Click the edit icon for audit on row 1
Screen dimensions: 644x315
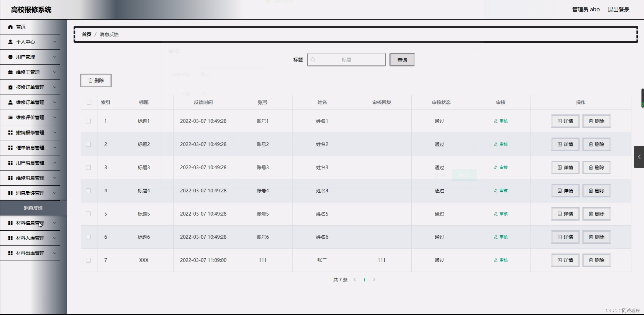(496, 121)
